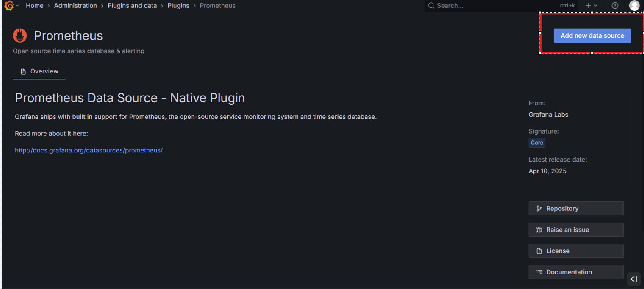This screenshot has width=644, height=289.
Task: Open the Grafana logo home menu
Action: pos(9,6)
